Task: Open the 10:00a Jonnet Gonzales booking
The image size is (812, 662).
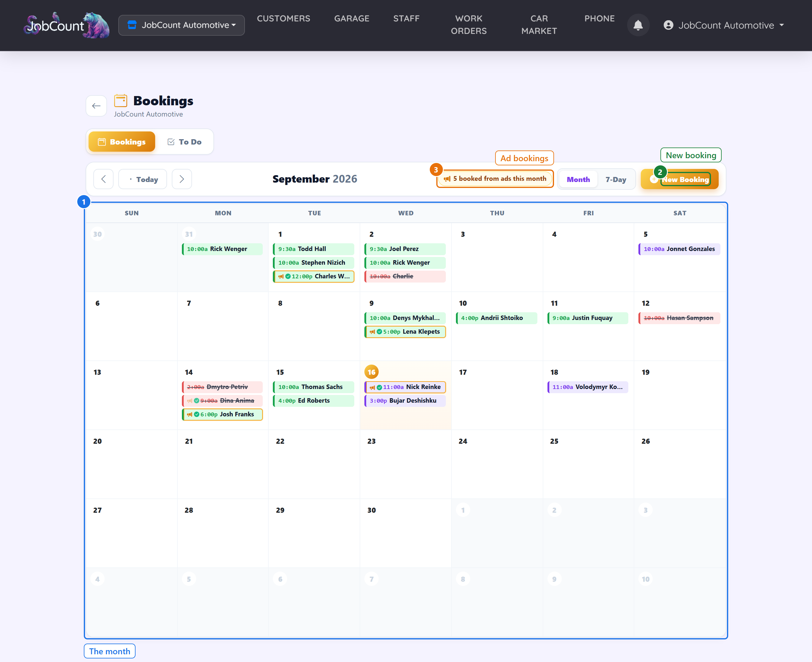Action: 679,249
